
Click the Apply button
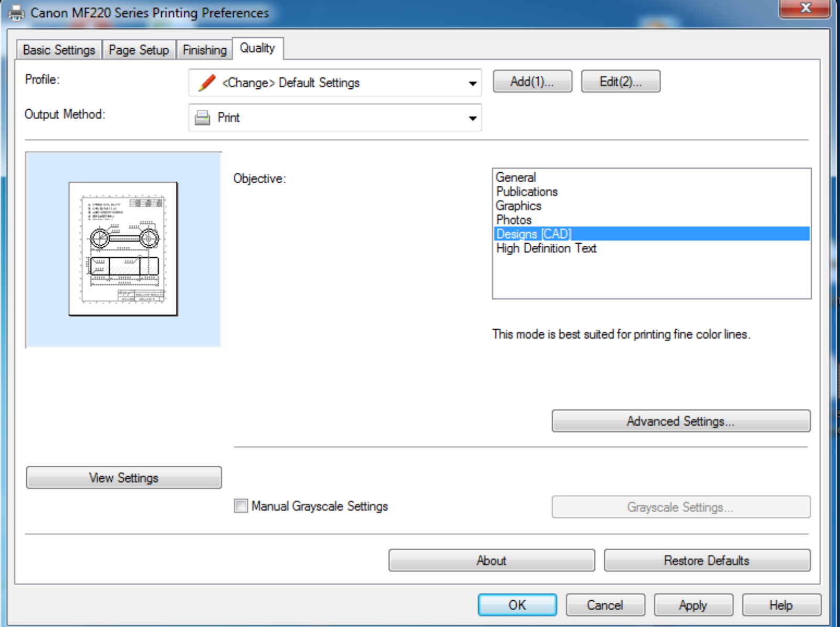[x=693, y=605]
